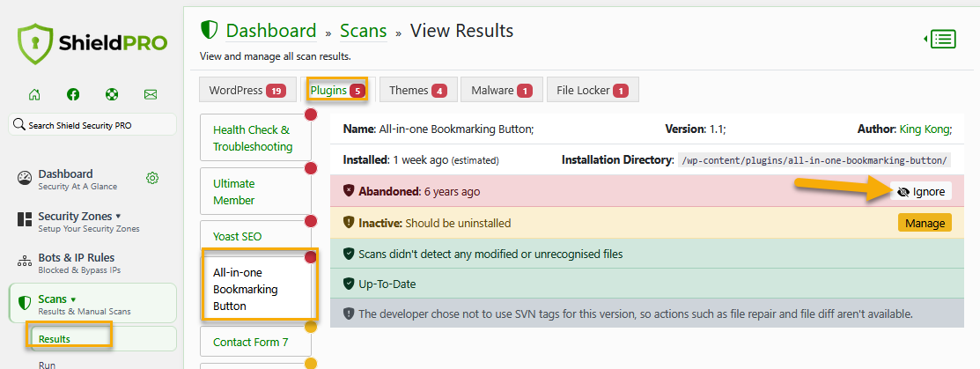Select Run under Scans

47,364
